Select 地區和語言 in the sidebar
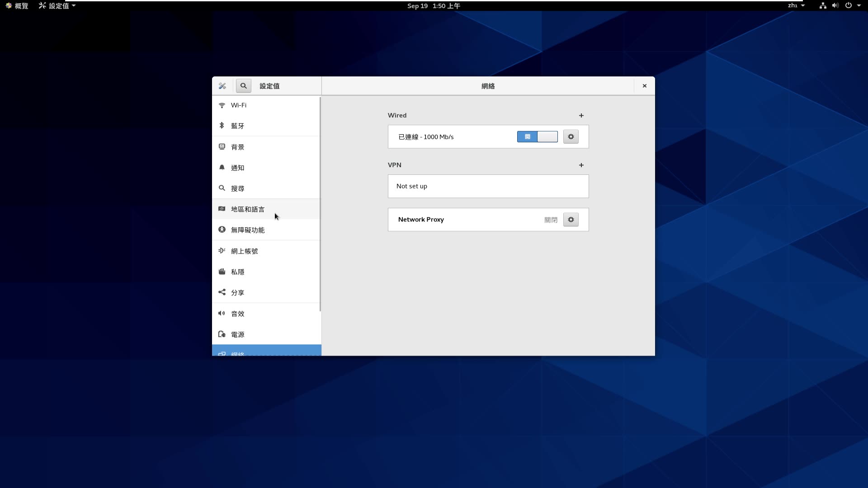 point(247,209)
